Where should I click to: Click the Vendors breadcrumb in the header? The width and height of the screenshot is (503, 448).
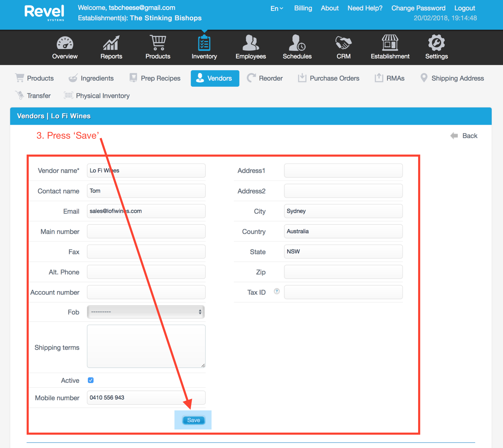coord(31,116)
